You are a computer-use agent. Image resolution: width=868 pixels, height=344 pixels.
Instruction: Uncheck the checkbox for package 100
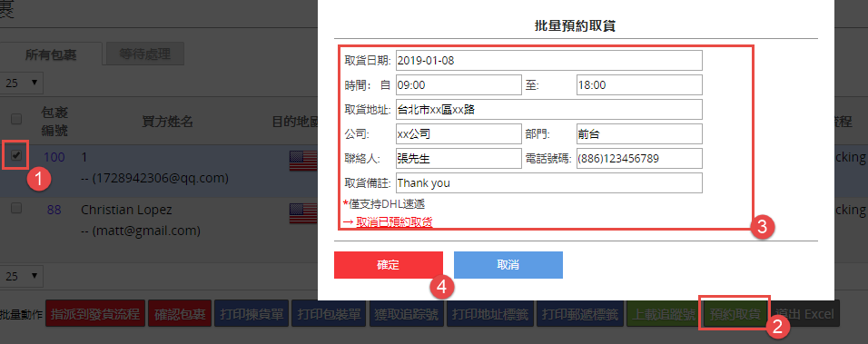coord(16,155)
